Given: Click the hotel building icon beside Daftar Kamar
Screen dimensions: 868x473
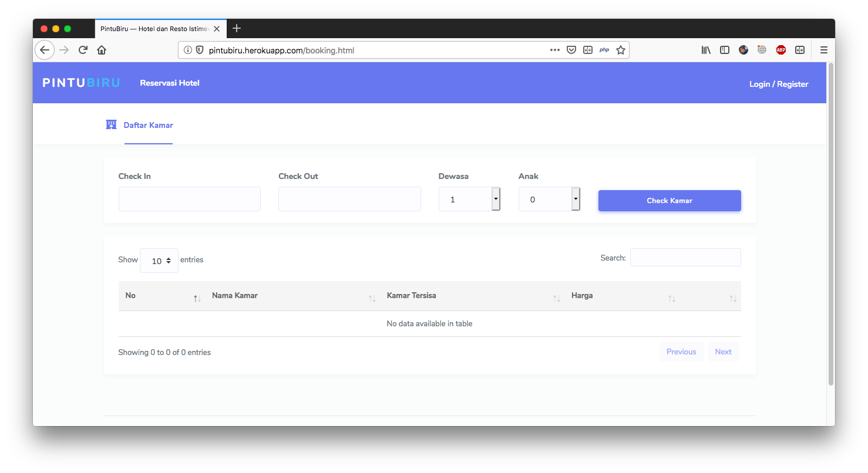Looking at the screenshot, I should (x=111, y=124).
